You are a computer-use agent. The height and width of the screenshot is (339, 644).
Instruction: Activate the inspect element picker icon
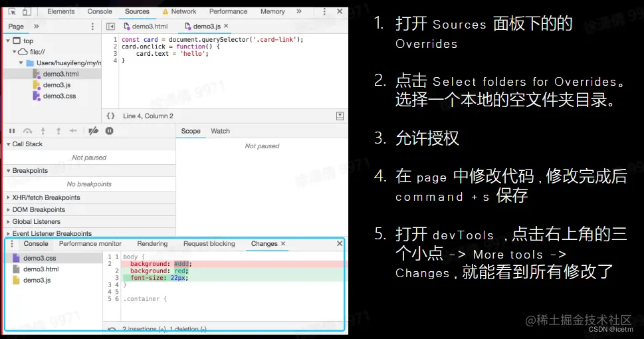click(12, 11)
